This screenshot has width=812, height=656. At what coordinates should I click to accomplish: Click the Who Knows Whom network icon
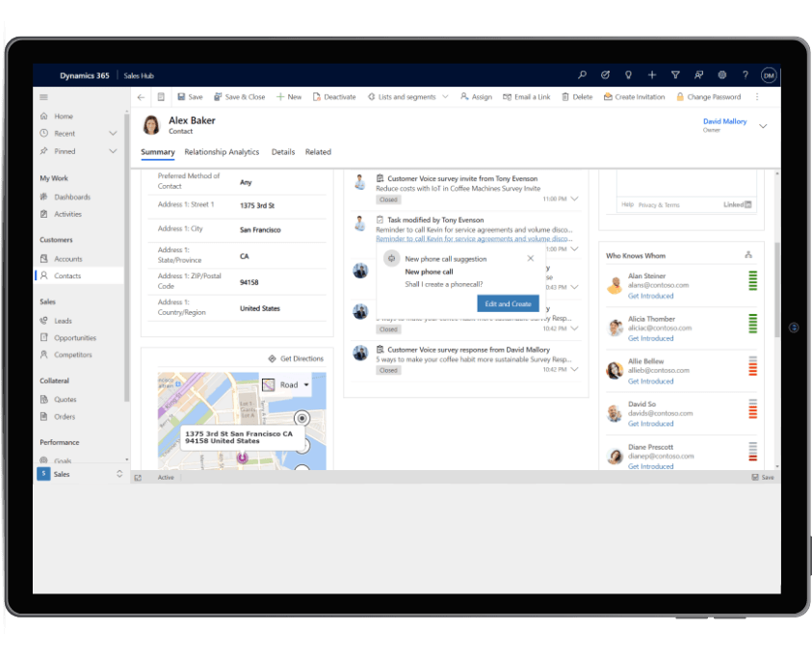coord(748,254)
